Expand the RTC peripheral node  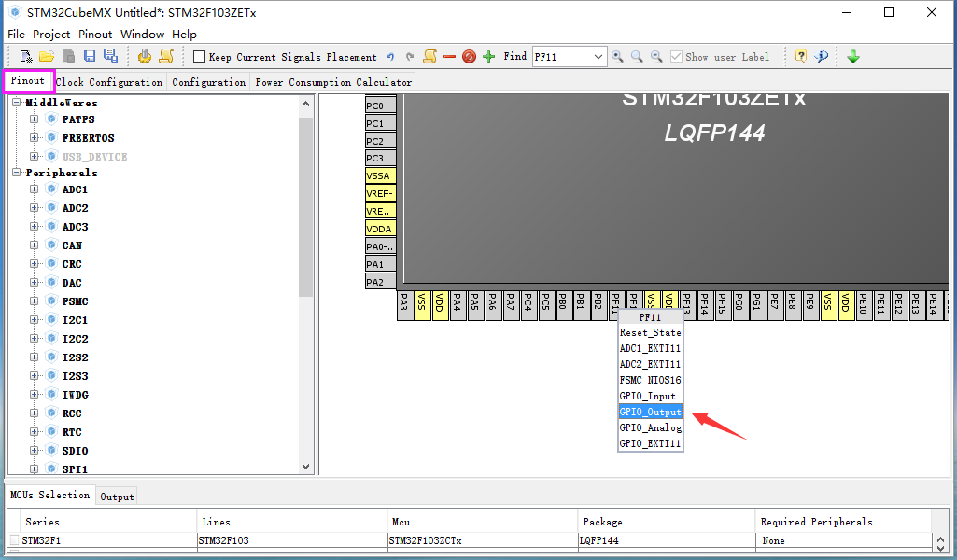(x=35, y=432)
